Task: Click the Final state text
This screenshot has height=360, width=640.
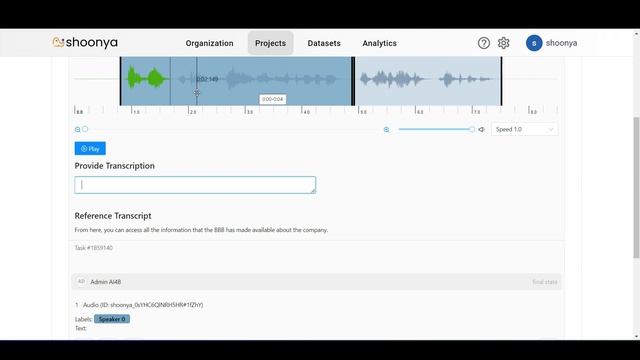Action: [544, 282]
